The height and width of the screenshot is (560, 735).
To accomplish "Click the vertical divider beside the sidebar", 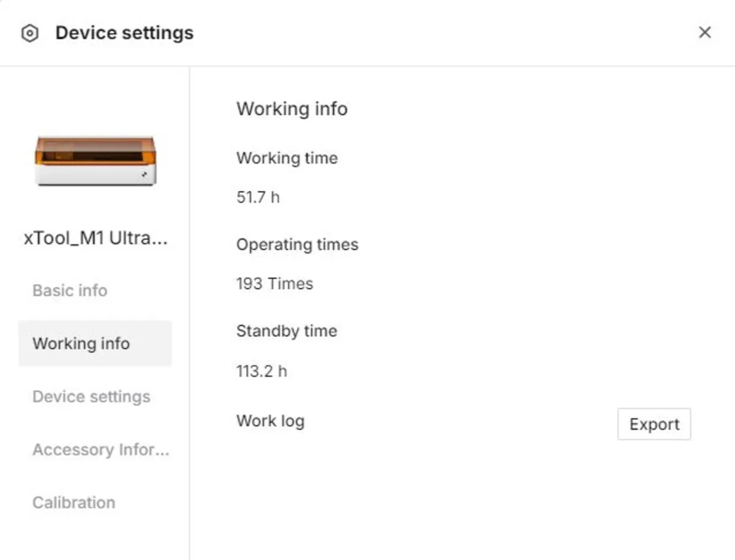I will tap(190, 306).
